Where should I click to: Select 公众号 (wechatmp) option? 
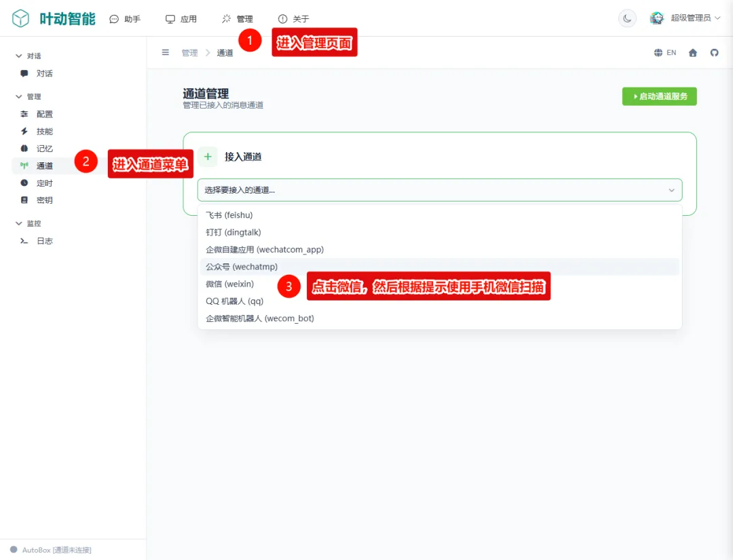click(x=439, y=267)
